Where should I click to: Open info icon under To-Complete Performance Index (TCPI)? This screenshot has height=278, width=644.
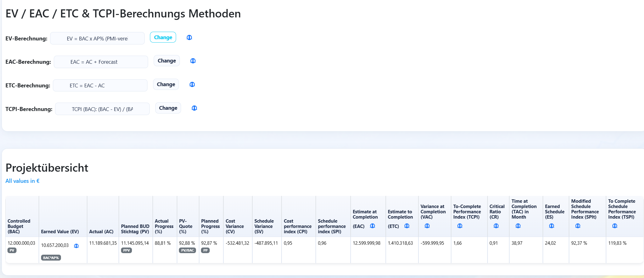460,226
